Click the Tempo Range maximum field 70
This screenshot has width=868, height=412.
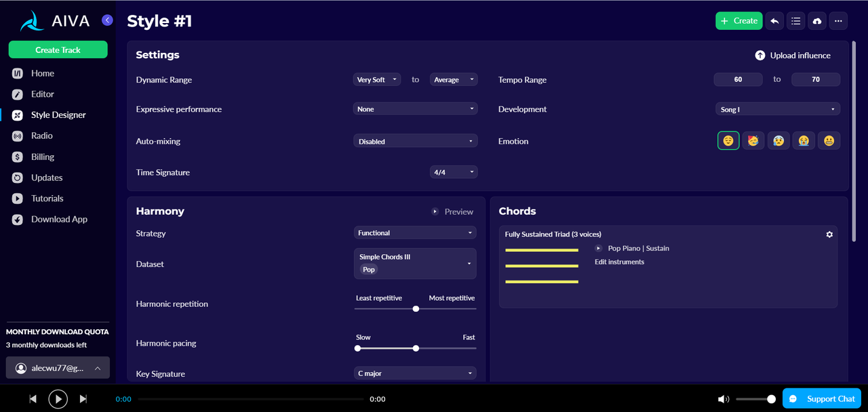tap(816, 80)
